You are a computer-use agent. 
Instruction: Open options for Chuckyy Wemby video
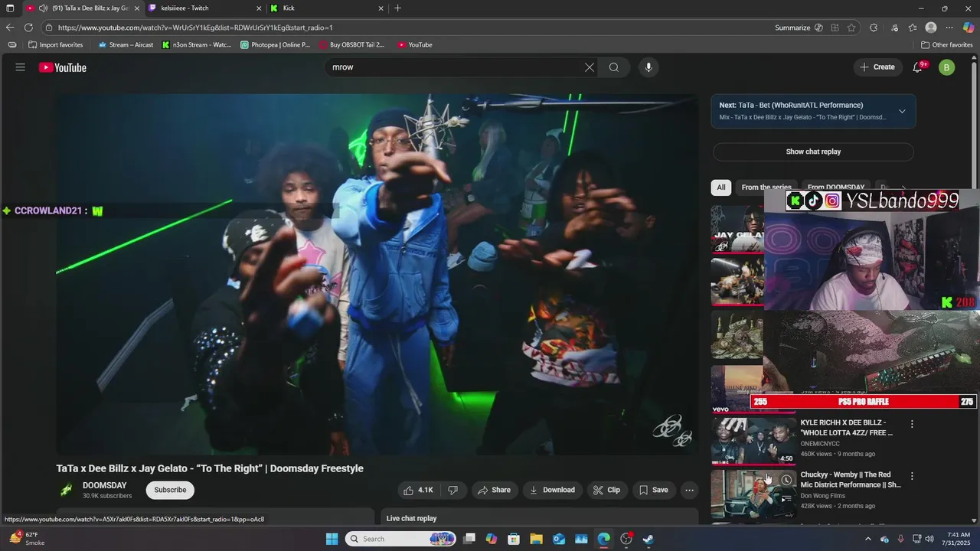point(912,475)
